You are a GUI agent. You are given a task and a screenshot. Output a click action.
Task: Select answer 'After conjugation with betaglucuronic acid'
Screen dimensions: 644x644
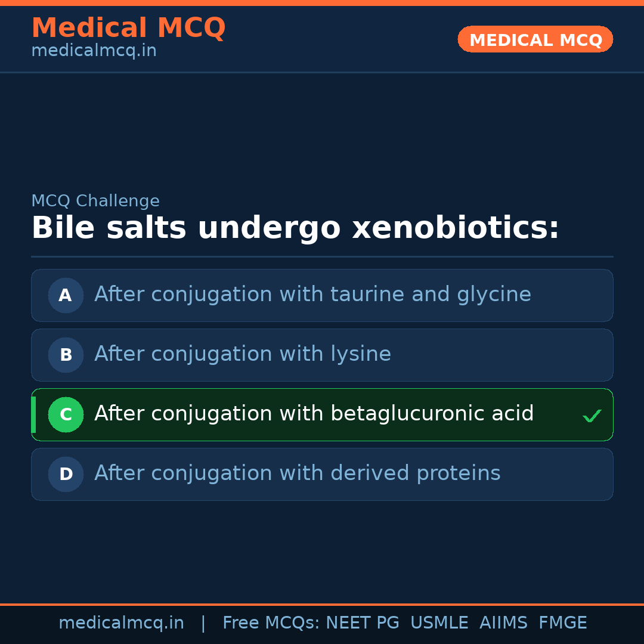tap(314, 414)
